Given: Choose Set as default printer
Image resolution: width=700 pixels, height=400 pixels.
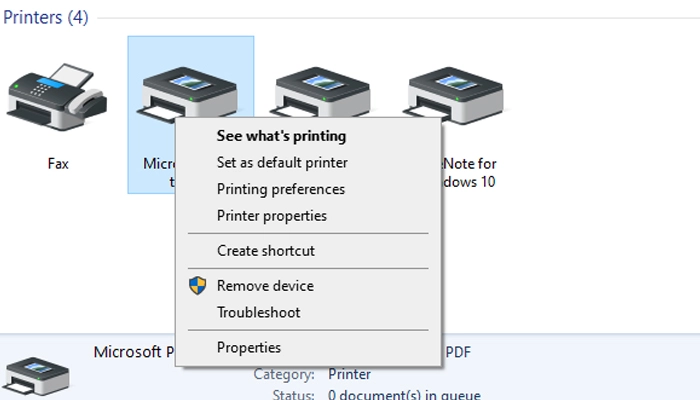Looking at the screenshot, I should [282, 162].
